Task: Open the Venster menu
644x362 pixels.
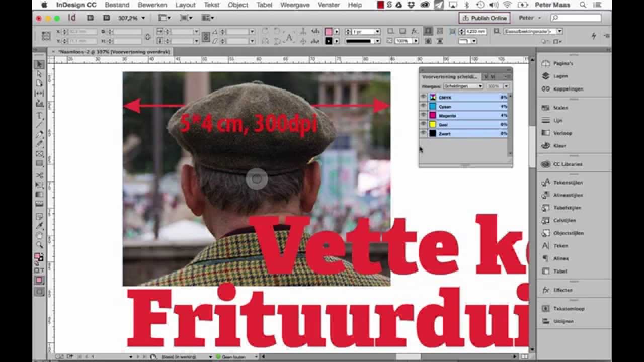Action: point(329,5)
